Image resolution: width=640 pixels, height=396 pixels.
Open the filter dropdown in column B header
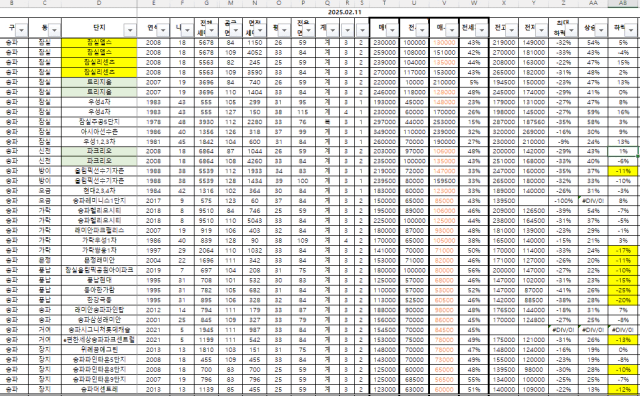pos(21,30)
